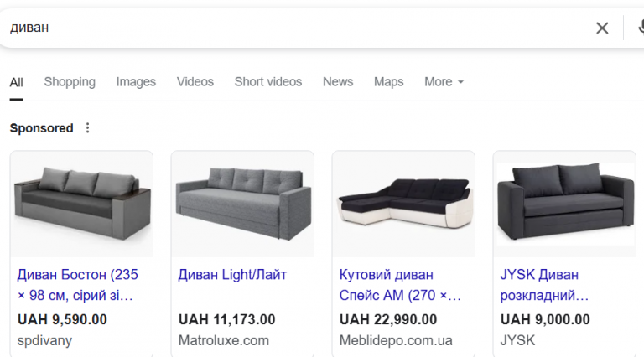
Task: View the Кутовий диван Спейс corner sofa image
Action: coord(403,204)
